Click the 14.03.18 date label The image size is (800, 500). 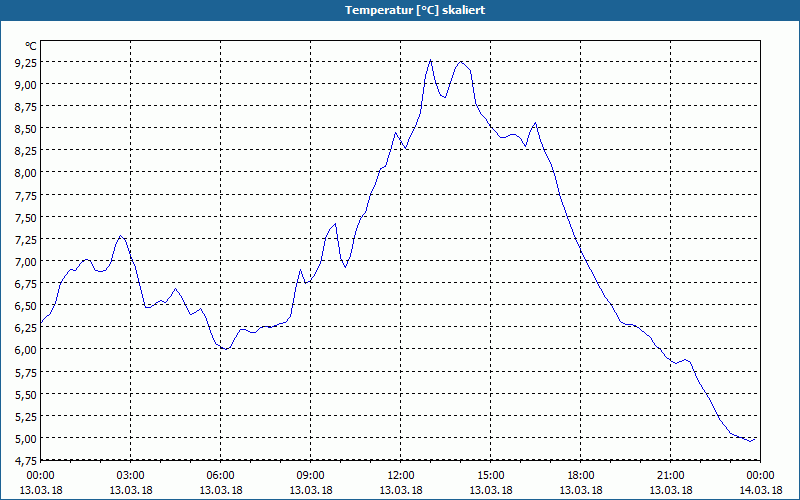(x=760, y=490)
